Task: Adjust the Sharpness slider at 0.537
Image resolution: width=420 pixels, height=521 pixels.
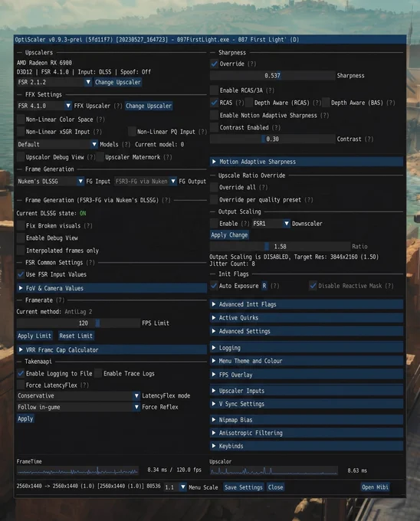Action: [x=273, y=75]
